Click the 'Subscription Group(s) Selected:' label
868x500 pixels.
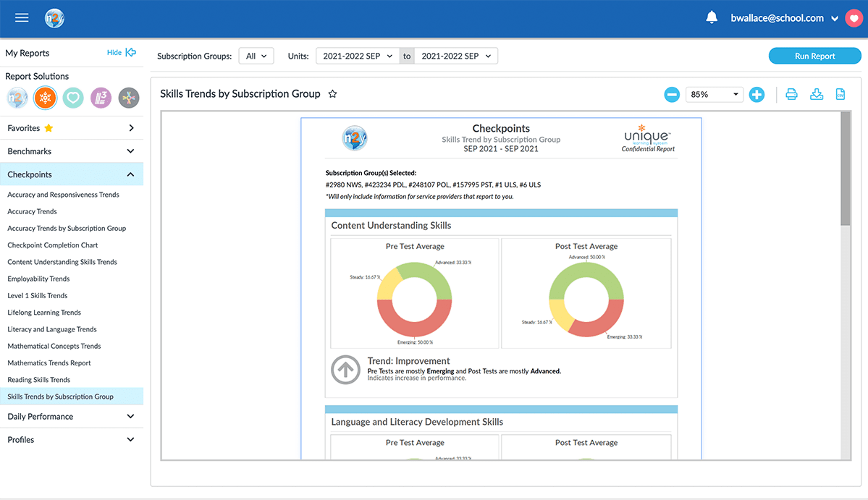(x=371, y=173)
